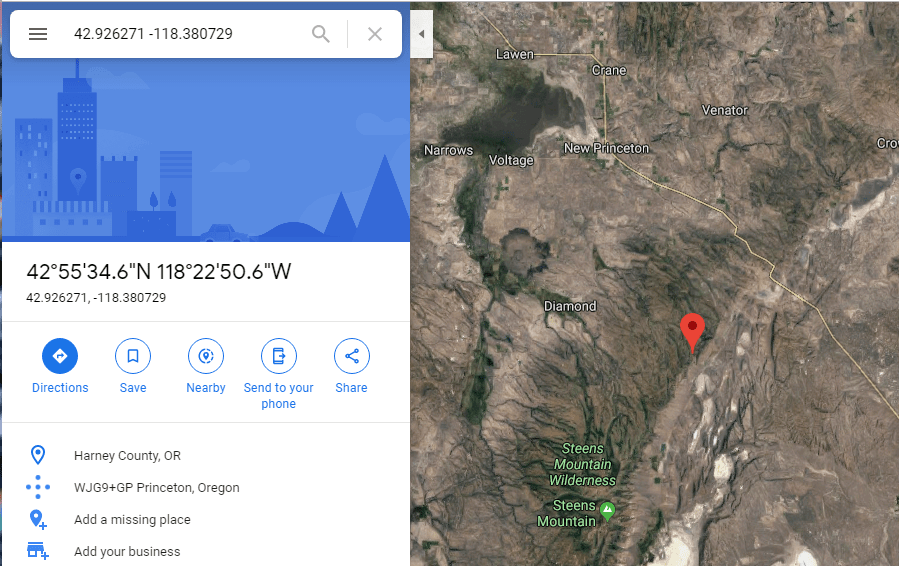Click the plus code WJG9+GP Princeton, Oregon
Screen dimensions: 899x566
coord(157,487)
